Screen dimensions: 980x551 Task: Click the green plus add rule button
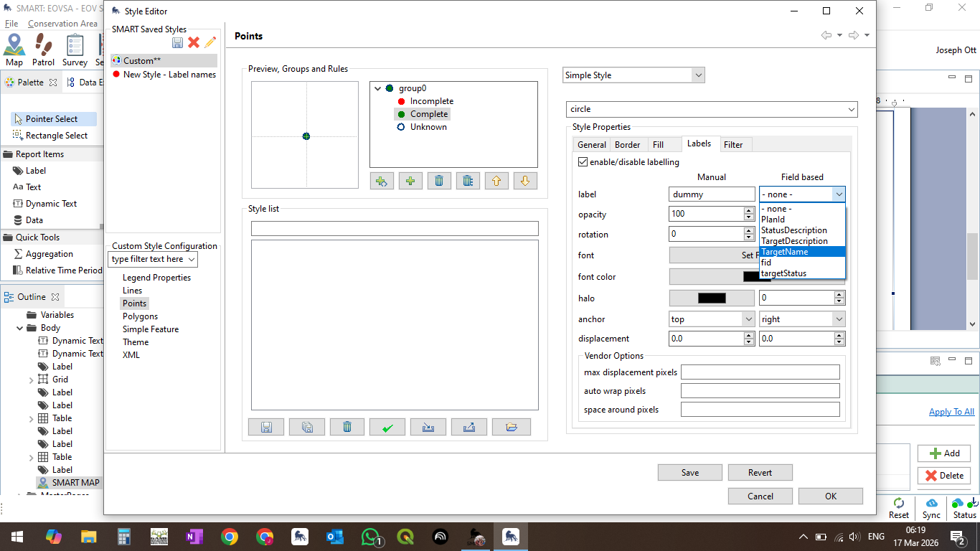pos(410,181)
